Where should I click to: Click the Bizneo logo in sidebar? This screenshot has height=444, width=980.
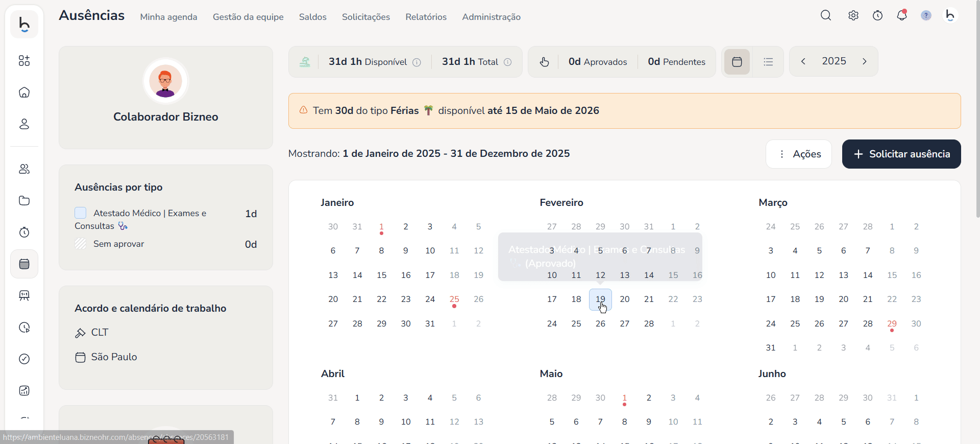coord(24,24)
